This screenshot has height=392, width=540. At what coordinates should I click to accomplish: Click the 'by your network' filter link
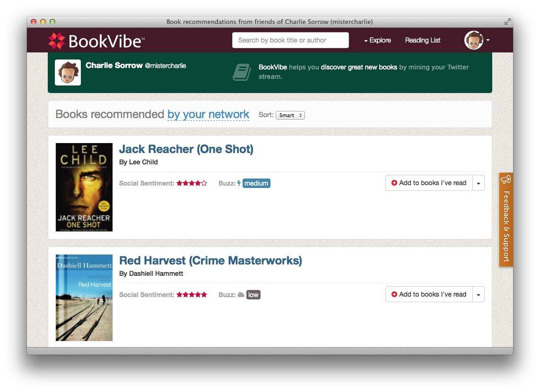[x=209, y=114]
